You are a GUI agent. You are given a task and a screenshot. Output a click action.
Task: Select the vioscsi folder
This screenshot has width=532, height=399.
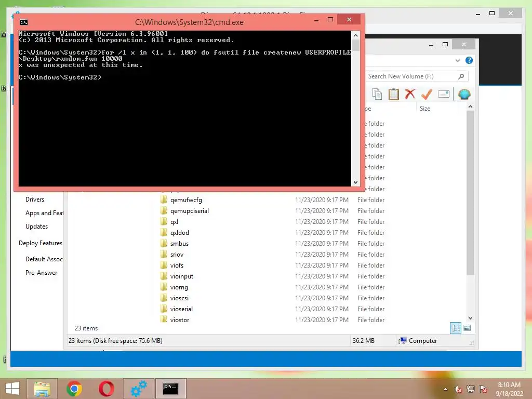(179, 298)
